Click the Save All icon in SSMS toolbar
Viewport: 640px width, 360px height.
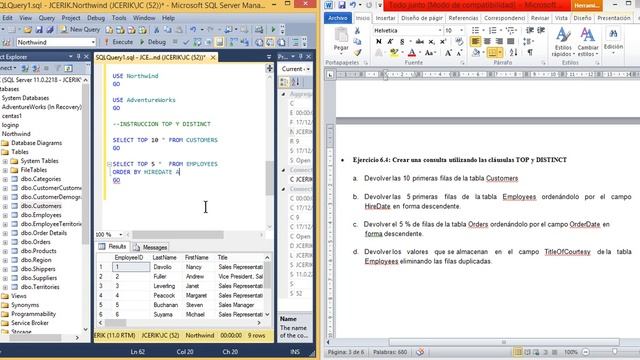point(50,30)
